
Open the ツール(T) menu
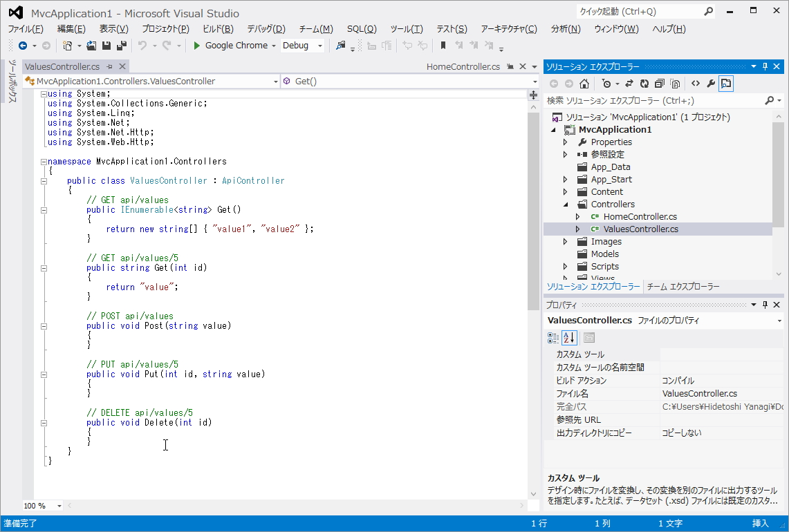tap(407, 29)
